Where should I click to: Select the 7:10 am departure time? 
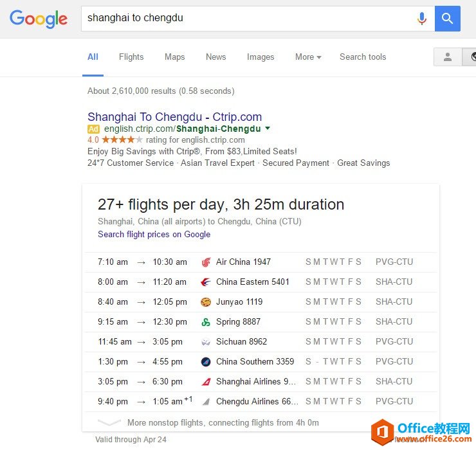click(x=113, y=262)
